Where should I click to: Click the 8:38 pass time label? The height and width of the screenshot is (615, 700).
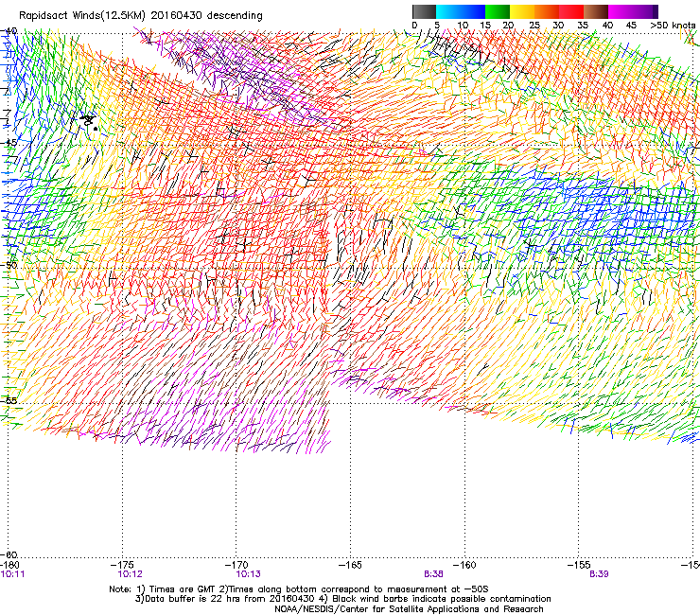(x=433, y=574)
